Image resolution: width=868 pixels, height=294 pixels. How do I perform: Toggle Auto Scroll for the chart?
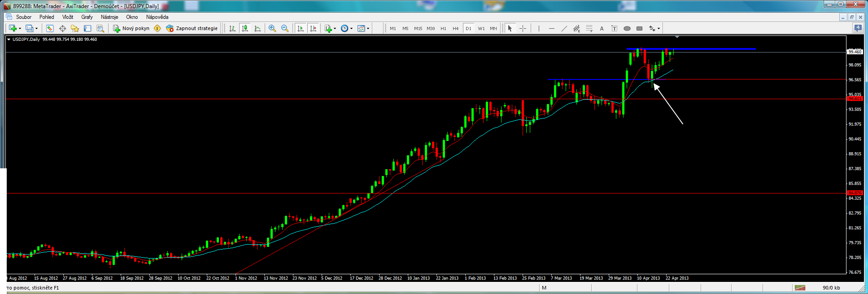point(301,28)
